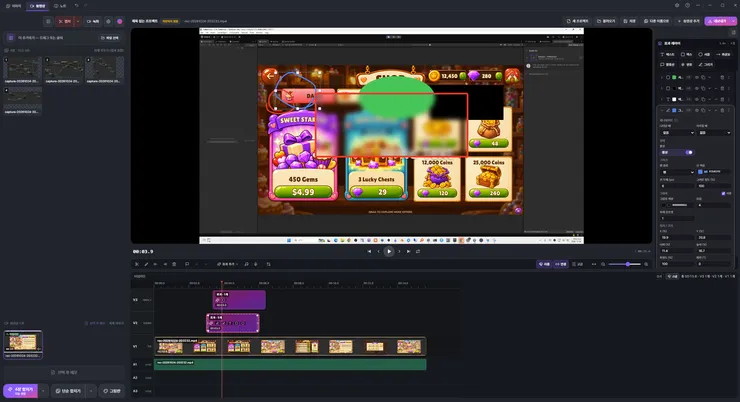
Task: Toggle loop playback icon
Action: pyautogui.click(x=418, y=251)
